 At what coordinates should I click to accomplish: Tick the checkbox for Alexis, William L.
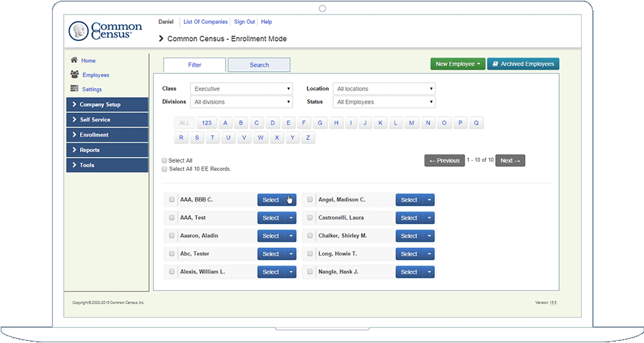tap(172, 272)
